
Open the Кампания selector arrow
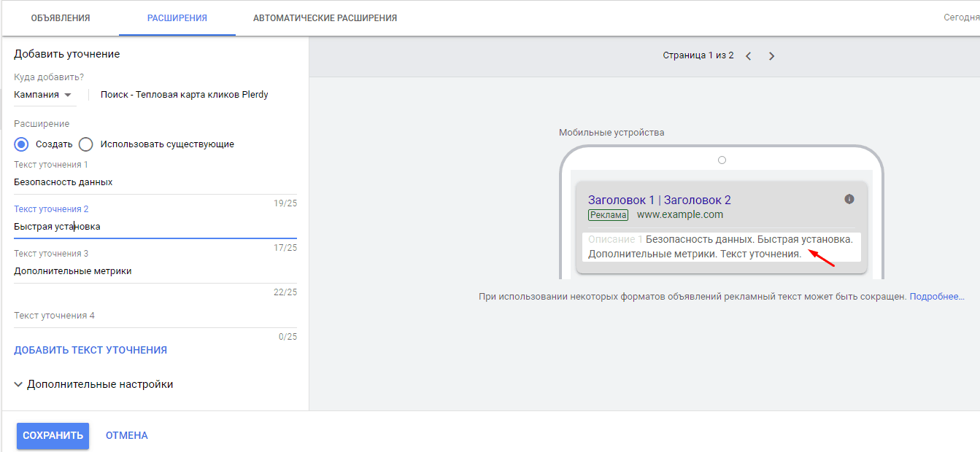(67, 94)
